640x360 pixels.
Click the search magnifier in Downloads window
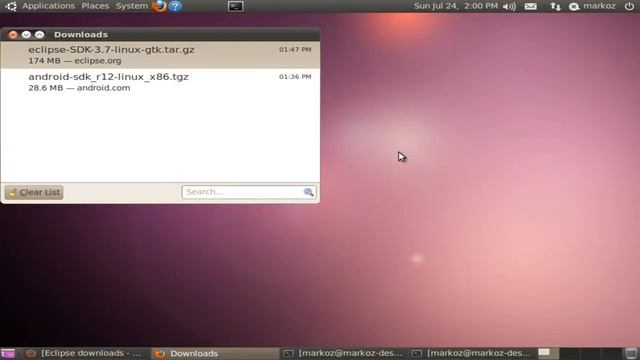309,192
